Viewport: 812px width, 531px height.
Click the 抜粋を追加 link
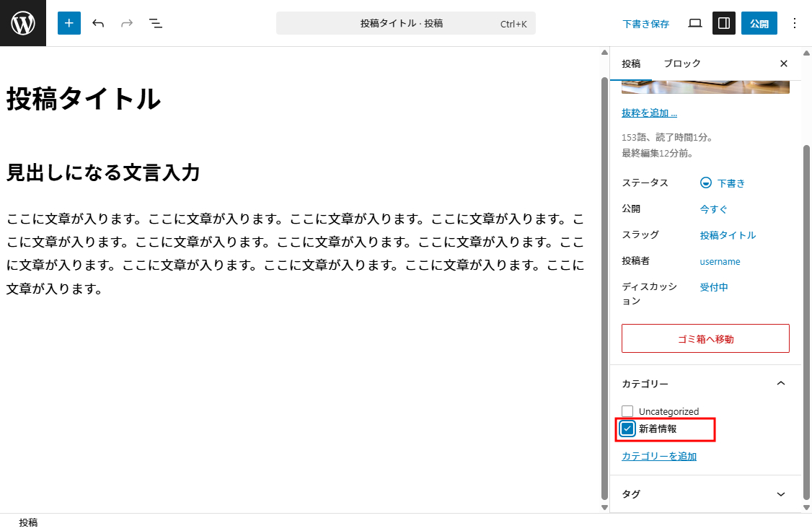[649, 113]
